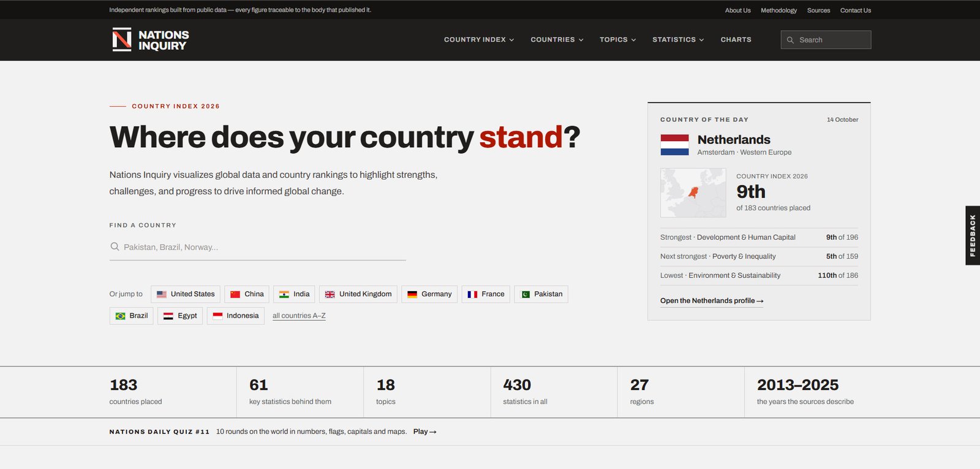This screenshot has width=980, height=469.
Task: Click the India flag icon
Action: coord(284,294)
